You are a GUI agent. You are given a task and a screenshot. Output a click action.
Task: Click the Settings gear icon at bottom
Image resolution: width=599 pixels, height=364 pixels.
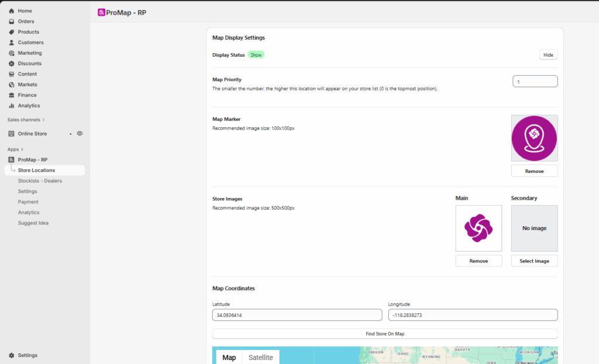11,355
